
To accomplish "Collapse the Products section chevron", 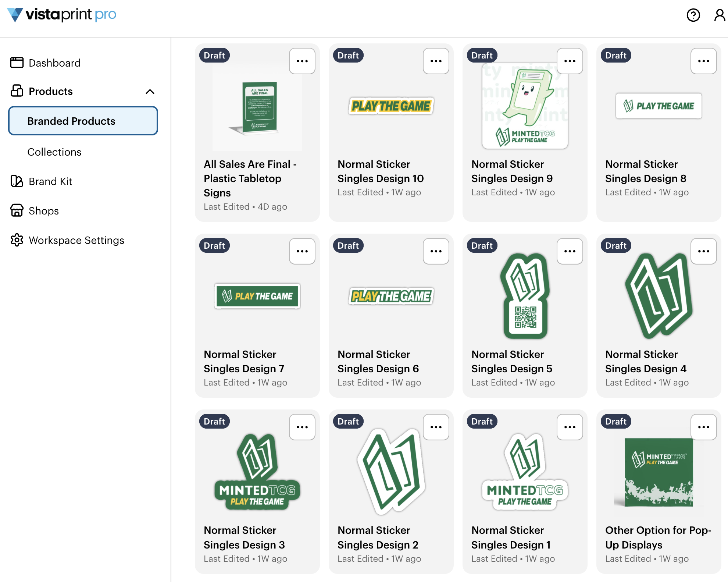I will point(150,92).
